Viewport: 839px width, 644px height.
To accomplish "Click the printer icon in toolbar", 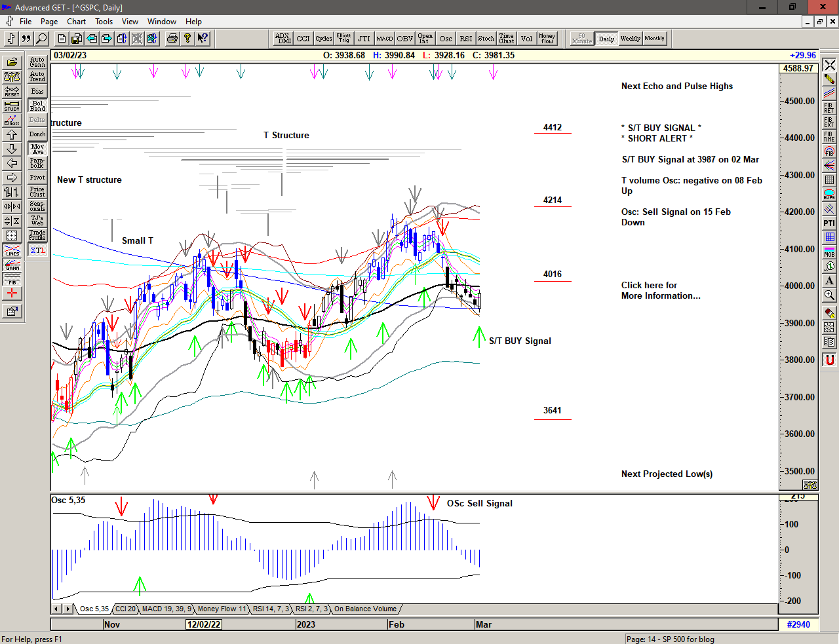I will coord(172,39).
